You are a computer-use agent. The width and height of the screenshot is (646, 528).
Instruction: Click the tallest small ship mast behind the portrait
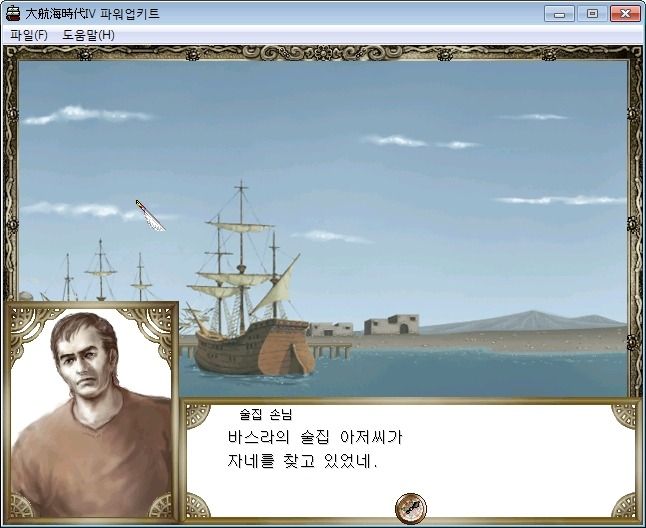100,270
